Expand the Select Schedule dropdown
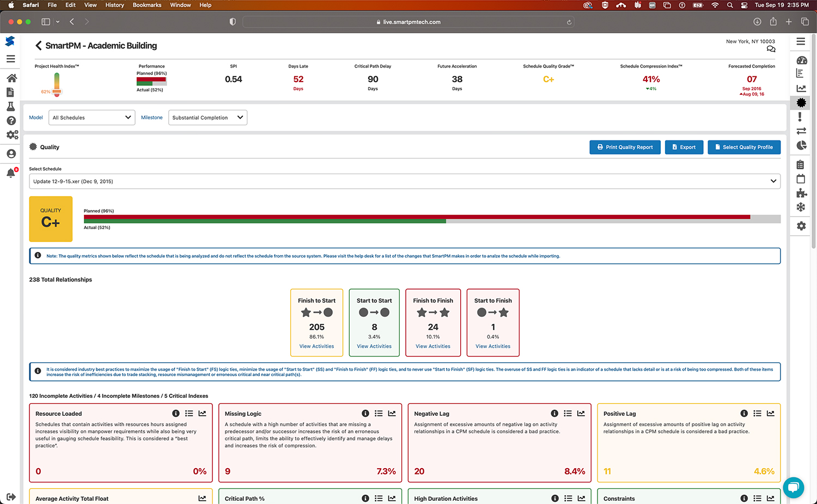 click(405, 181)
